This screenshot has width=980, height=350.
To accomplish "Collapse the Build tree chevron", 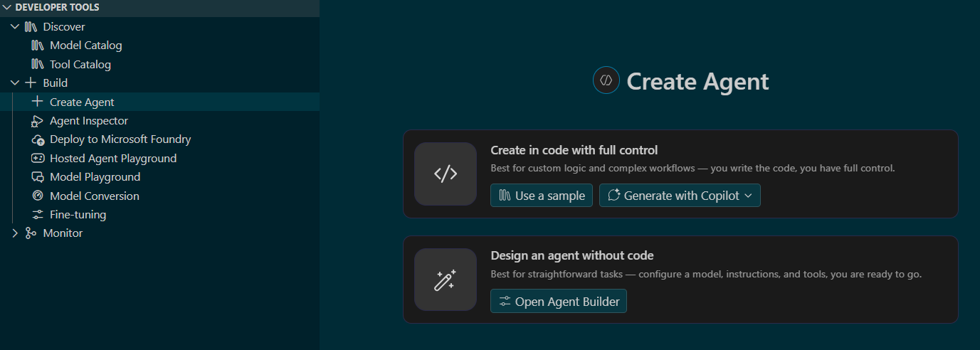I will pos(15,83).
